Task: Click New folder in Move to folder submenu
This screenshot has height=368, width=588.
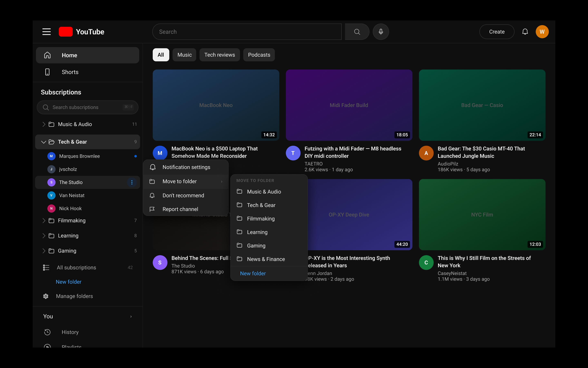Action: [253, 274]
